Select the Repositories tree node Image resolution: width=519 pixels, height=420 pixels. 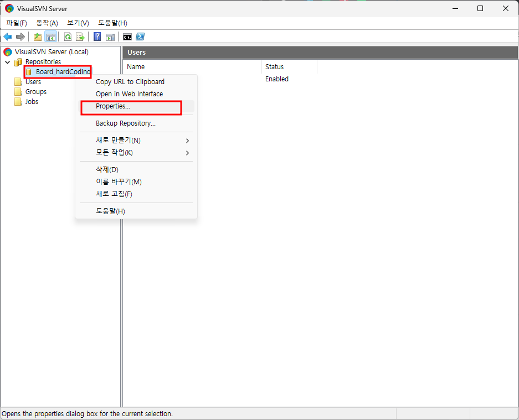(43, 62)
